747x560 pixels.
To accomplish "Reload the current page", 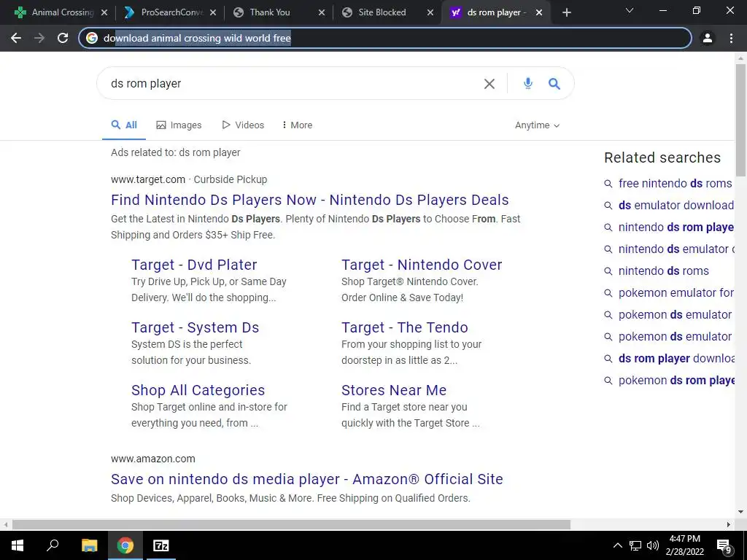I will point(63,38).
